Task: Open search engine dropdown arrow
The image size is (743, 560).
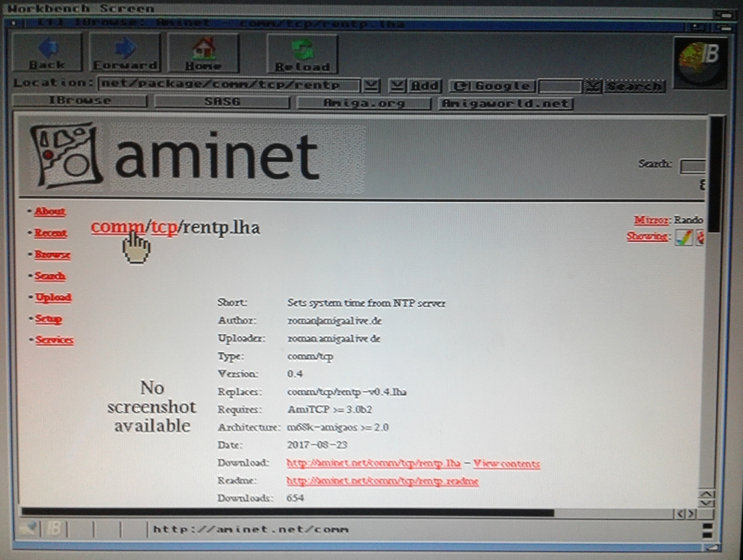Action: [592, 86]
